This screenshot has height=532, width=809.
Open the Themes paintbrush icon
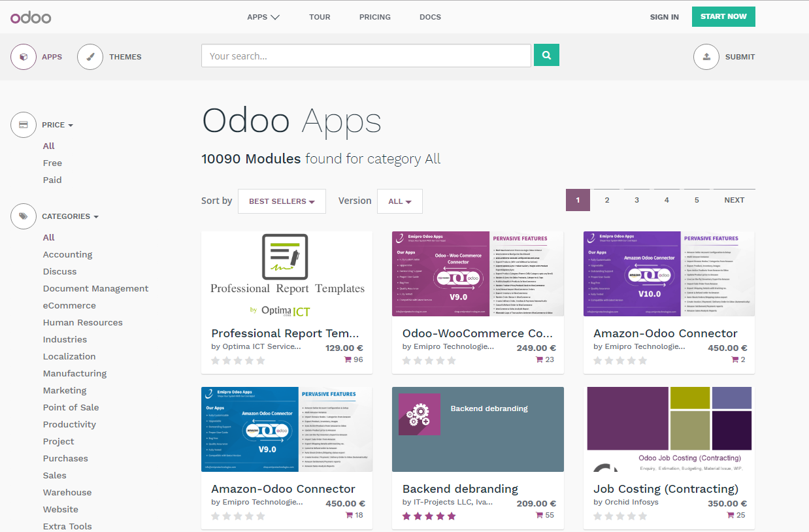click(x=90, y=57)
